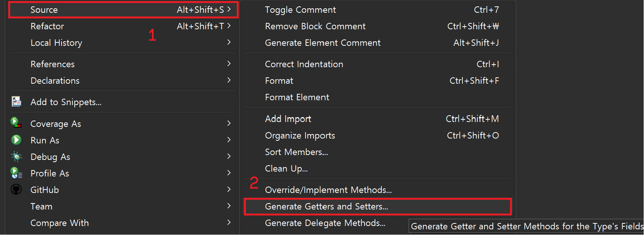Expand the Profile As submenu arrow

pos(229,173)
